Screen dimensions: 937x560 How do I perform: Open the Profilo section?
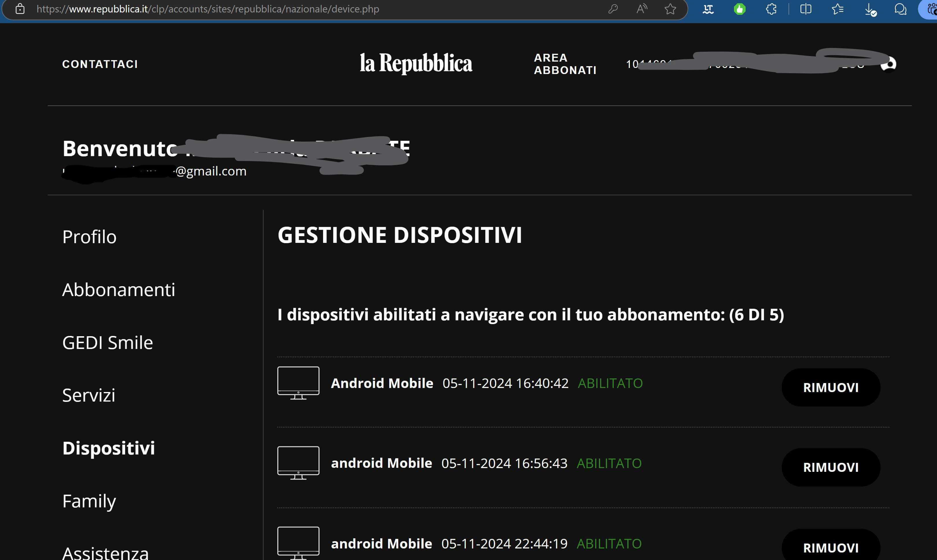(x=89, y=237)
